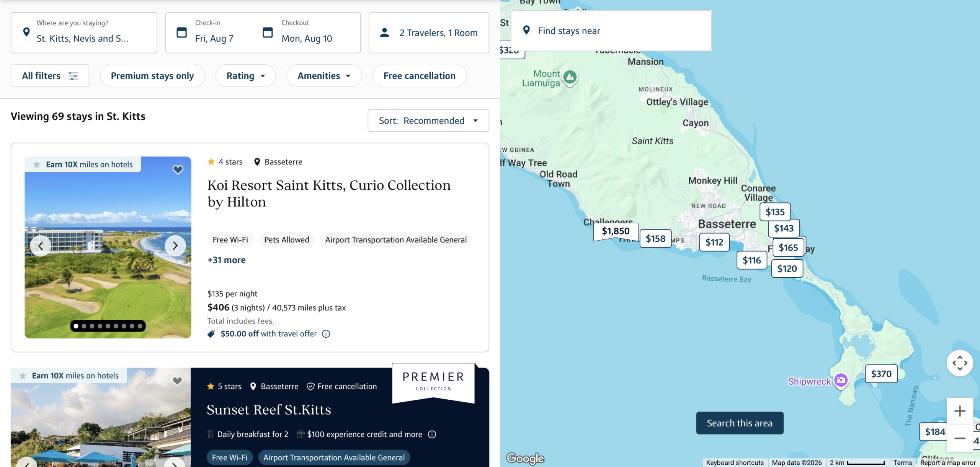Click the map search location pin icon
The image size is (980, 467).
point(526,30)
